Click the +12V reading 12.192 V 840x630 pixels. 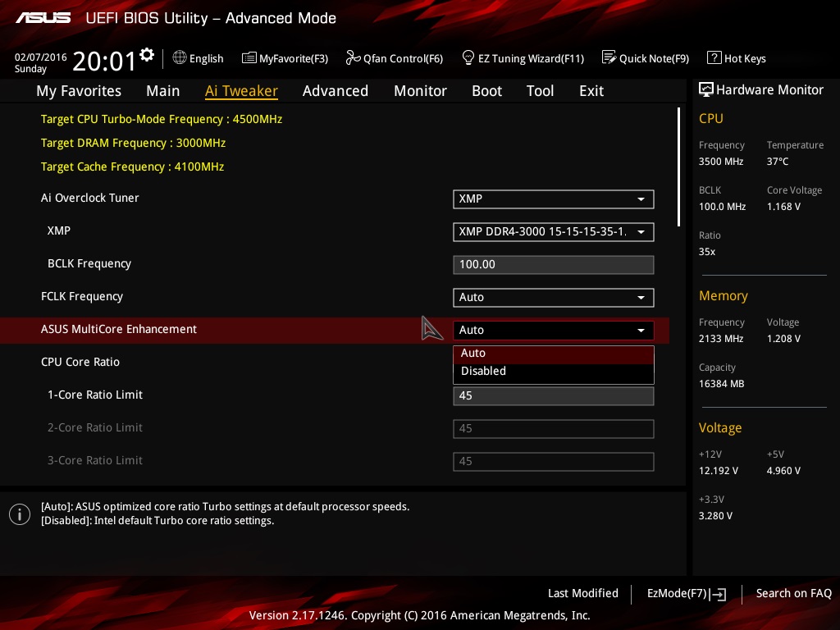718,471
